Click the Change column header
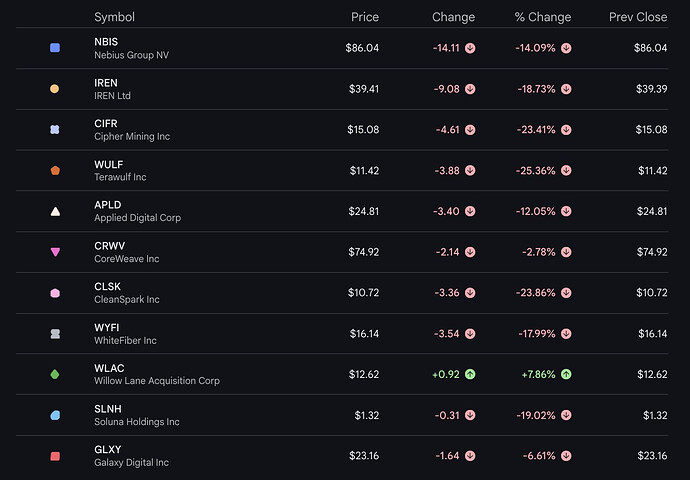This screenshot has height=480, width=690. click(453, 17)
